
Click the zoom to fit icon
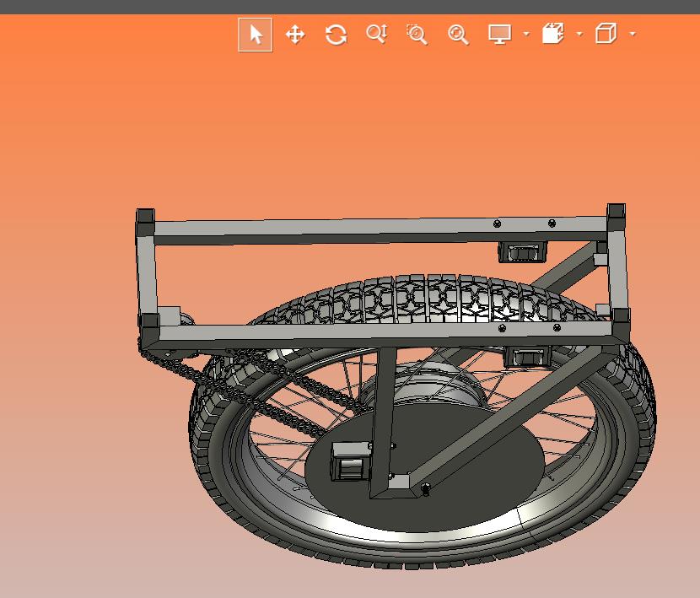tap(458, 35)
